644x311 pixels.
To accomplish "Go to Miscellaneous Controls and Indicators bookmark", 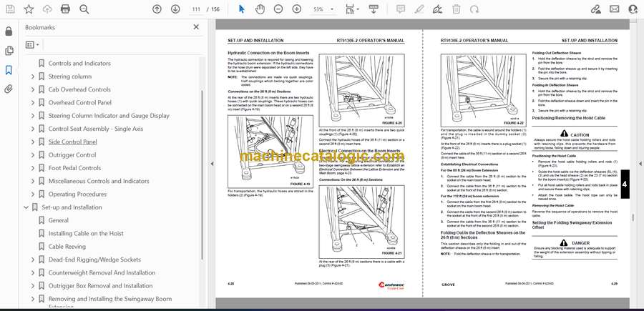I will tap(99, 181).
